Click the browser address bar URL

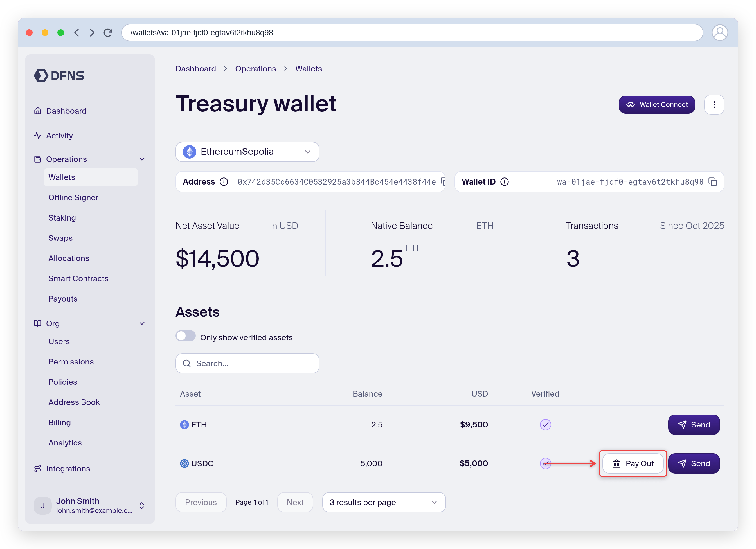pyautogui.click(x=412, y=33)
